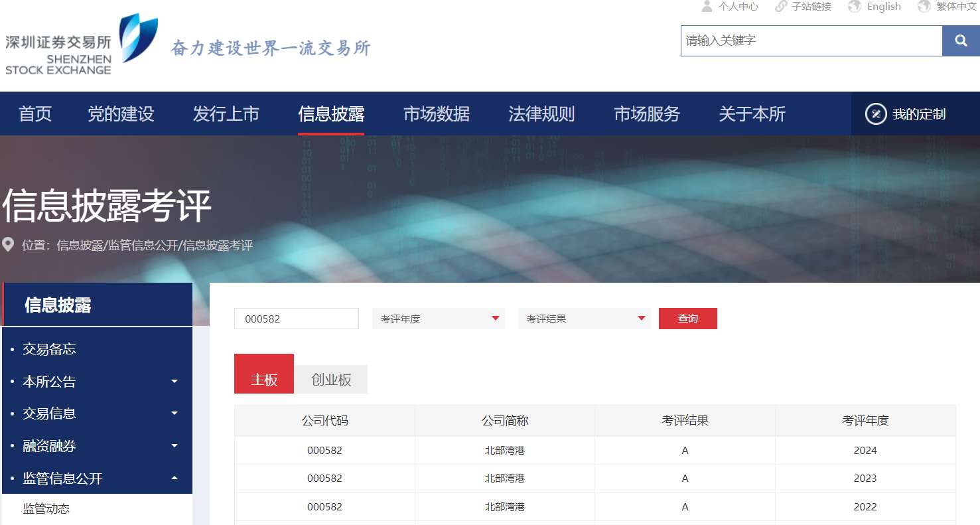Open the 监管动态 sidebar link
The image size is (980, 525).
coord(46,509)
